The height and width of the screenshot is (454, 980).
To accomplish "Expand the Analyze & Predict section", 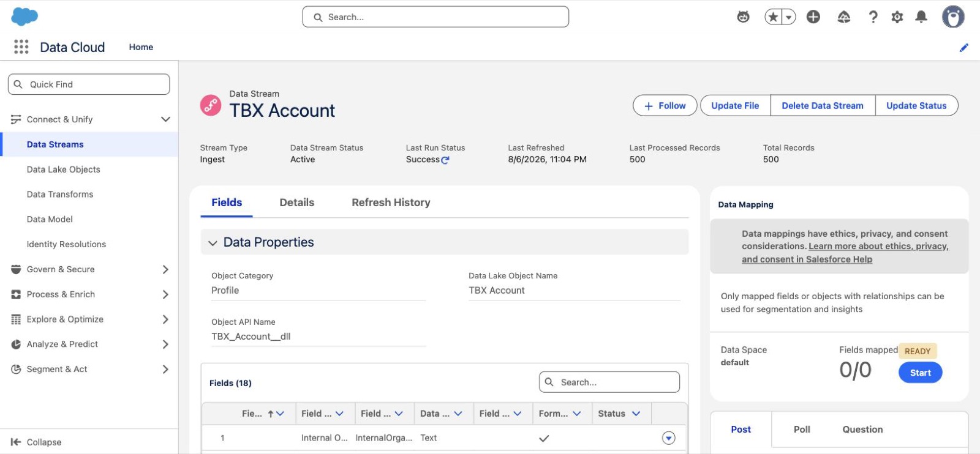I will tap(165, 344).
